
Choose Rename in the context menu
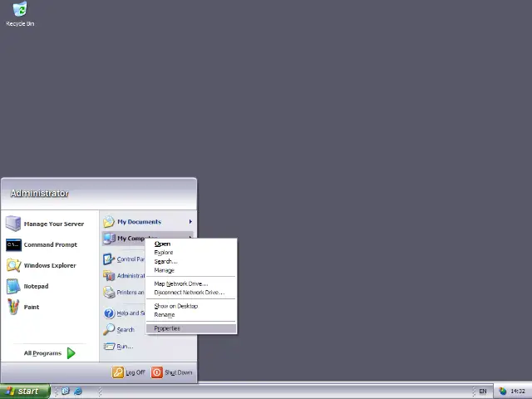191,315
